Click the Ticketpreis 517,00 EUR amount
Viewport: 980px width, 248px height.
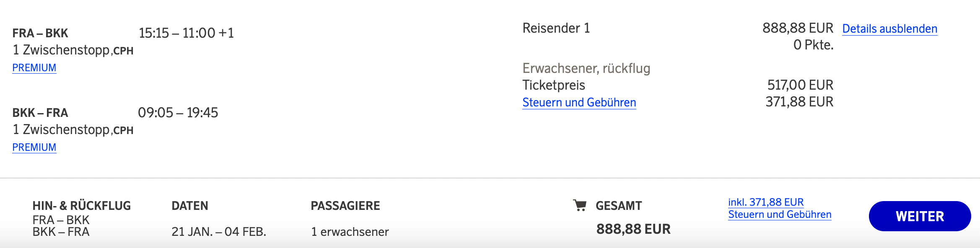coord(800,85)
